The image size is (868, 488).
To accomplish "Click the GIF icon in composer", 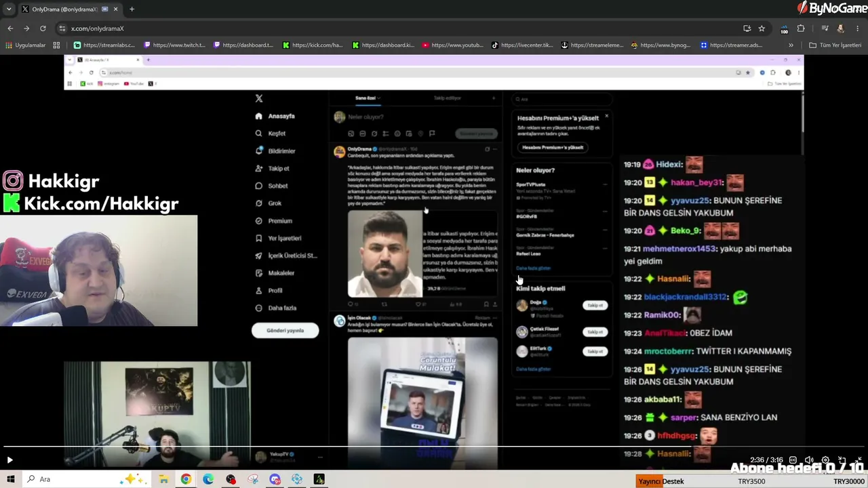I will click(362, 134).
